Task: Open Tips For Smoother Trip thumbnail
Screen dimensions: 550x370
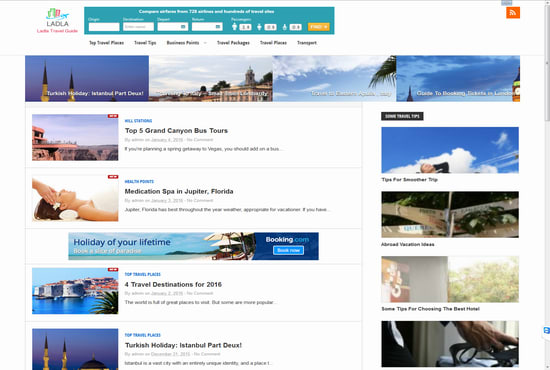Action: point(450,150)
